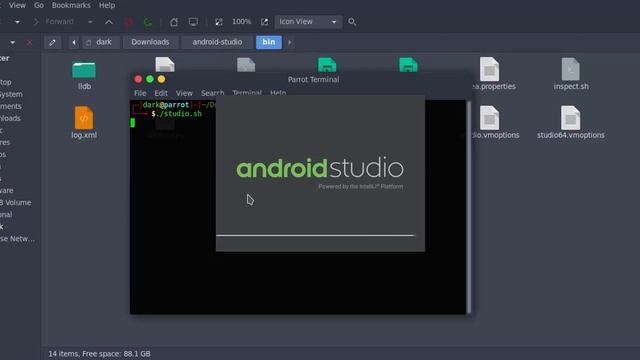This screenshot has width=640, height=360.
Task: Open the file manager Help menu
Action: (107, 5)
